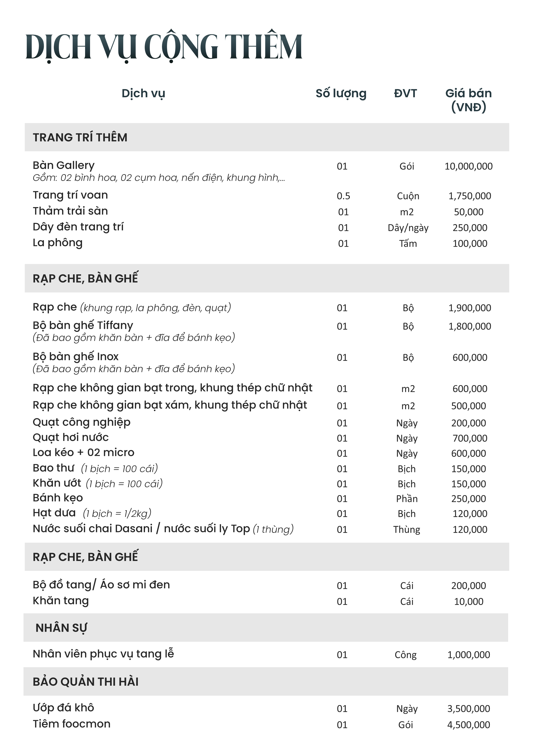
Task: Click the Bộ bàn ghế Inox item
Action: point(76,357)
